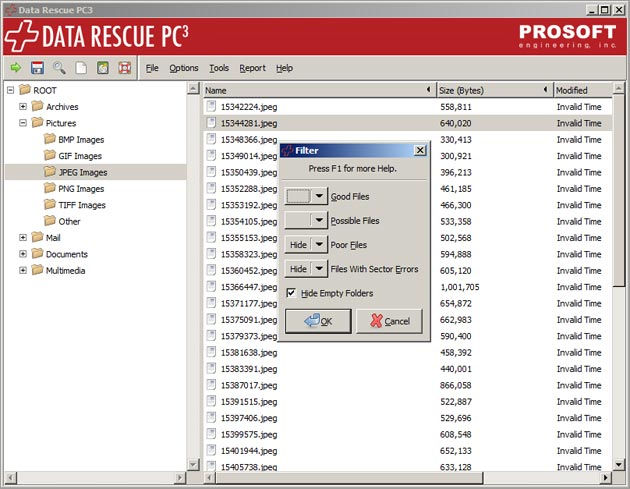Image resolution: width=630 pixels, height=489 pixels.
Task: Click the size value 558,811
Action: tap(456, 106)
